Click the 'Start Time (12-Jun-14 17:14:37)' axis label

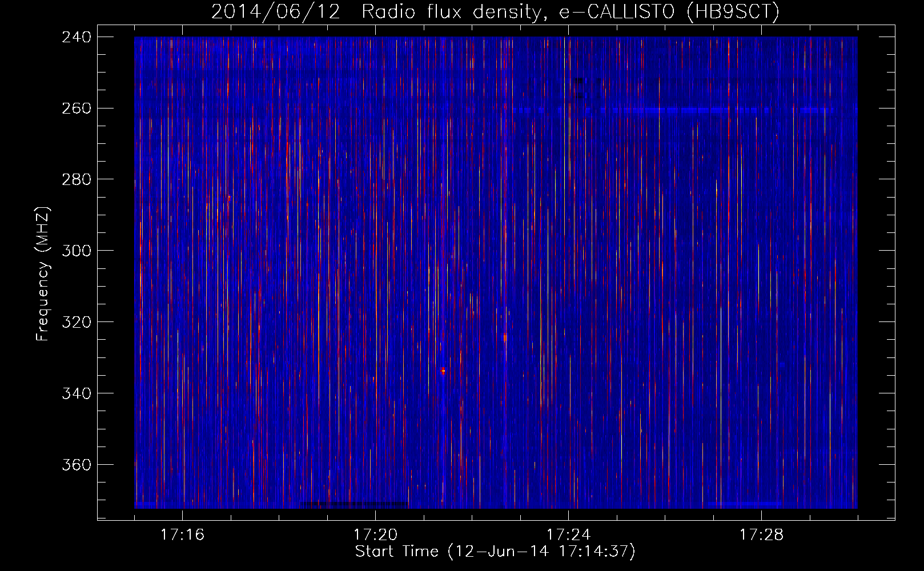pos(495,552)
